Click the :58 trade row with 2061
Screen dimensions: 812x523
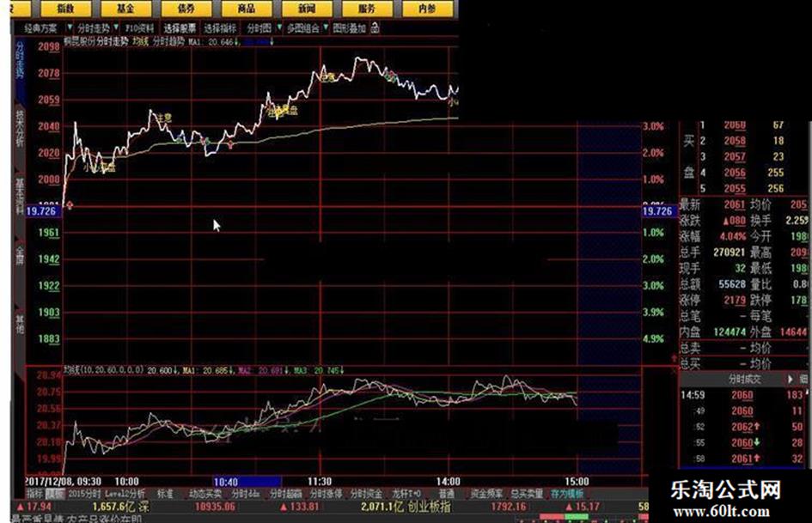coord(742,459)
